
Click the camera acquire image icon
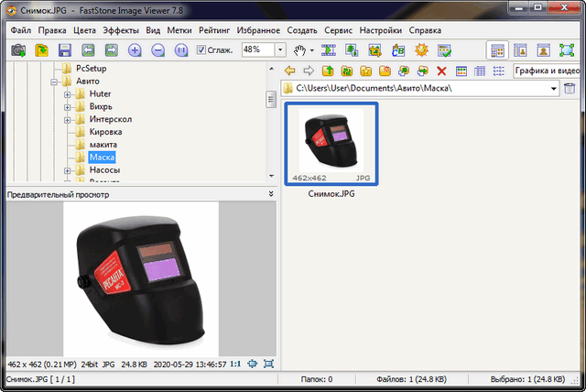(18, 50)
